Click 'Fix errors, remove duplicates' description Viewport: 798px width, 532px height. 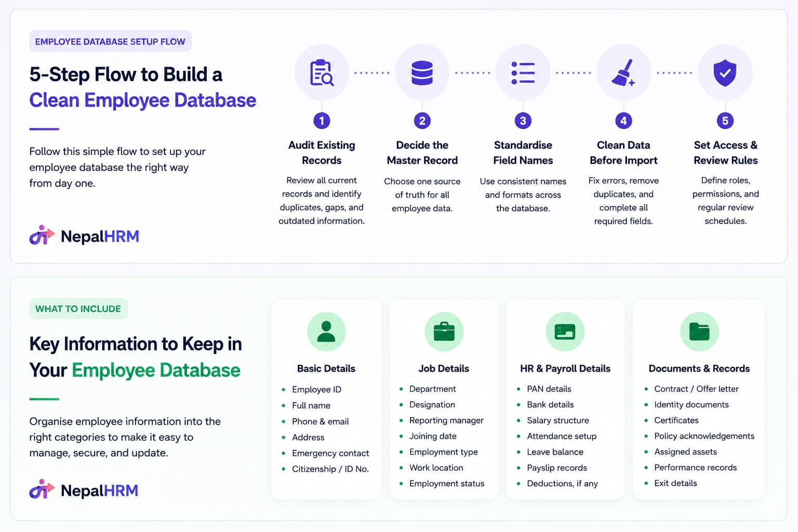coord(623,201)
